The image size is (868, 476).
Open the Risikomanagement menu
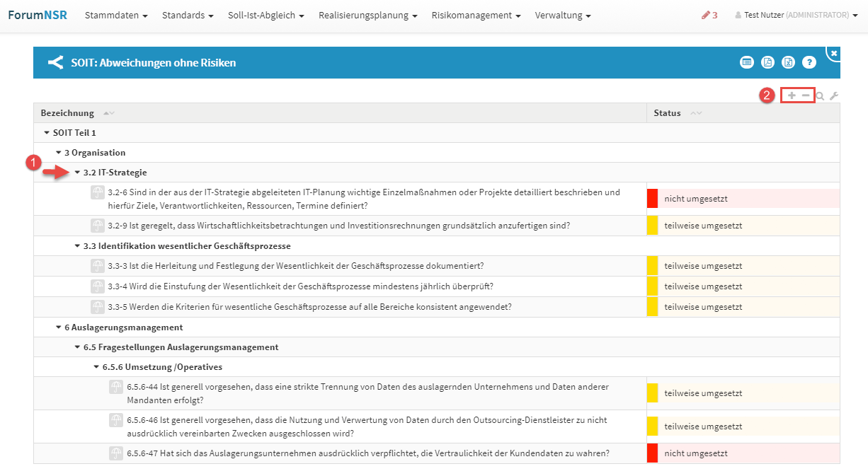click(476, 15)
